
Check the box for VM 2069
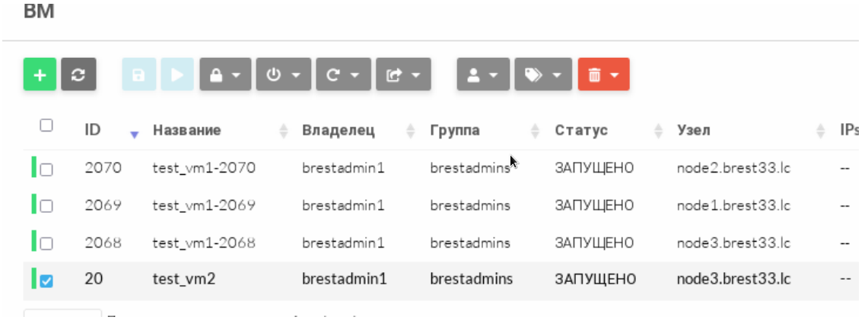tap(46, 206)
